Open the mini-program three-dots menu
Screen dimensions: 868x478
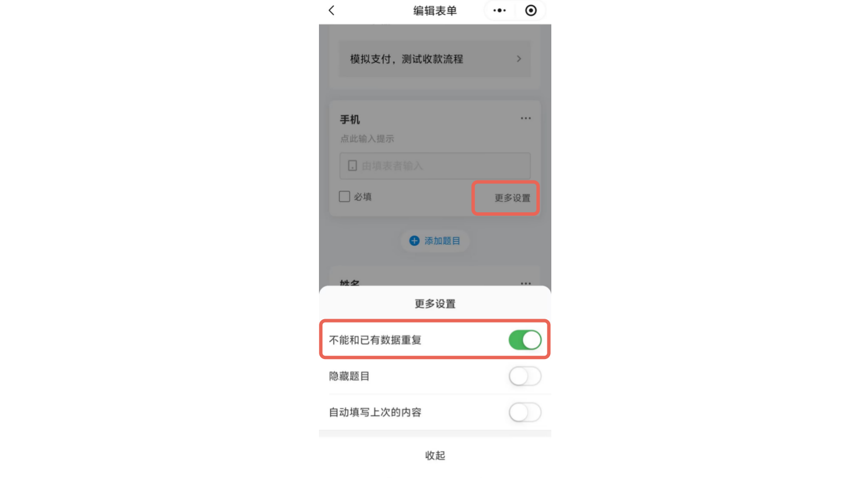[x=499, y=10]
